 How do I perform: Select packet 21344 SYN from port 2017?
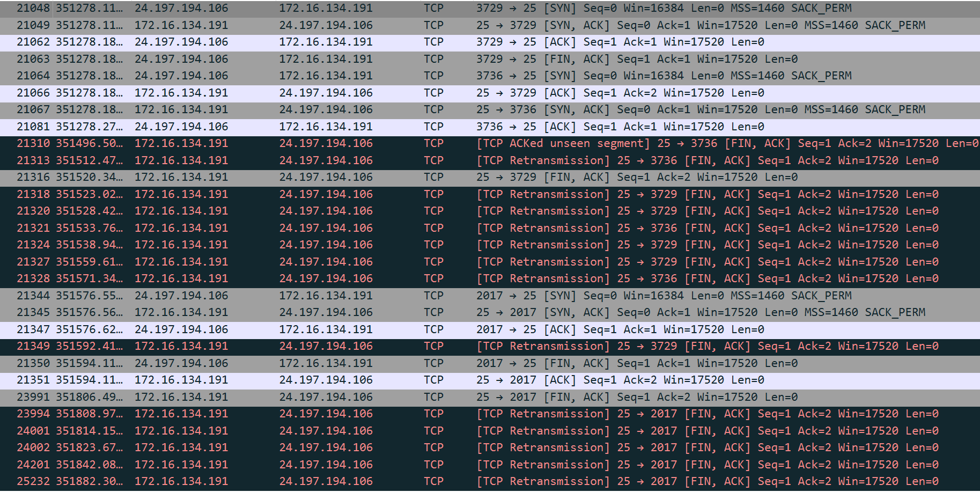(x=490, y=296)
